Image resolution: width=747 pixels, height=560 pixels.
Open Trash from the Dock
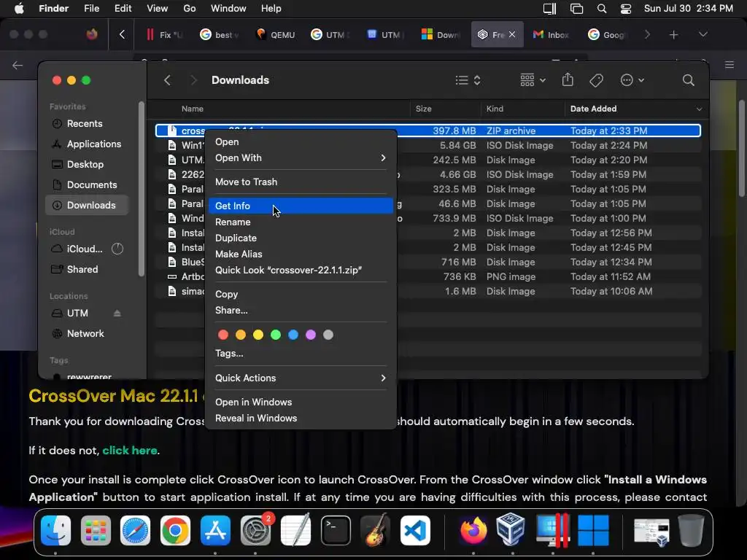[x=692, y=530]
